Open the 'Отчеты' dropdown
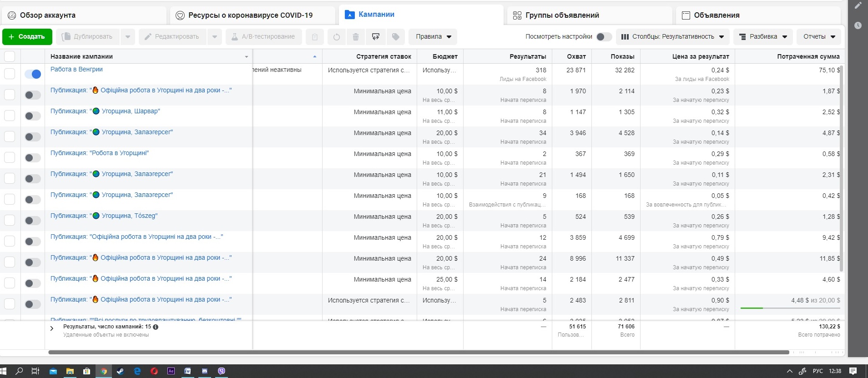Image resolution: width=868 pixels, height=378 pixels. pos(819,37)
